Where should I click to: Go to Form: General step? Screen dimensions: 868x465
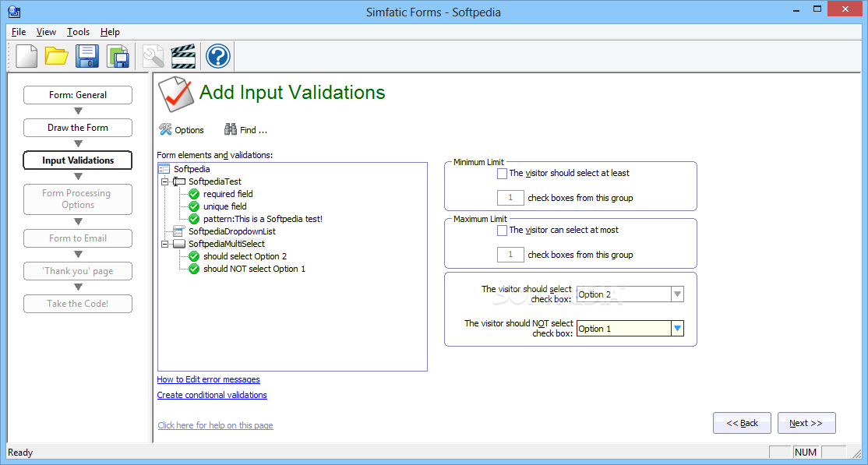78,95
